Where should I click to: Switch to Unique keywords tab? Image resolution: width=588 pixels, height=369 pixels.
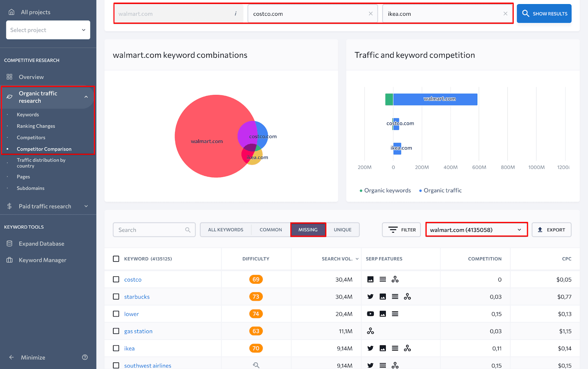[343, 230]
